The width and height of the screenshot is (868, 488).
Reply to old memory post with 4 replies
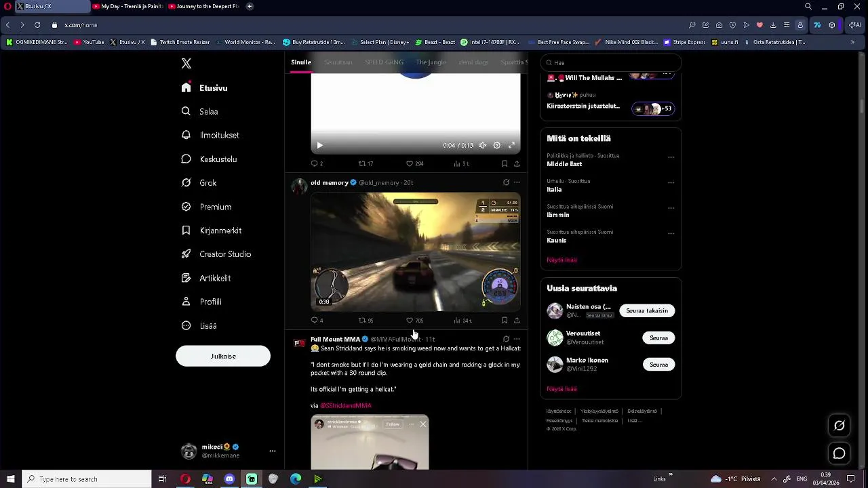coord(316,321)
